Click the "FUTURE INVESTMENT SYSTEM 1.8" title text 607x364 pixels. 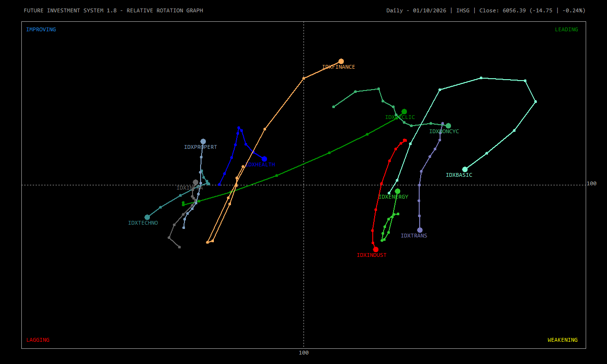pyautogui.click(x=70, y=10)
